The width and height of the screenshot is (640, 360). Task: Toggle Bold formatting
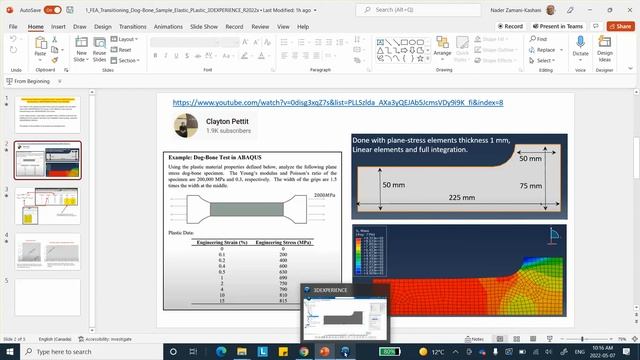click(155, 56)
